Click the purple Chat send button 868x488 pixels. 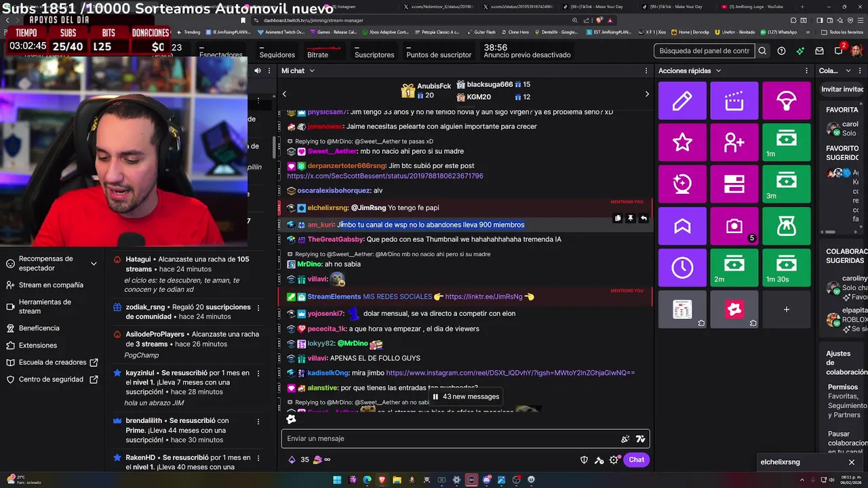click(x=636, y=460)
